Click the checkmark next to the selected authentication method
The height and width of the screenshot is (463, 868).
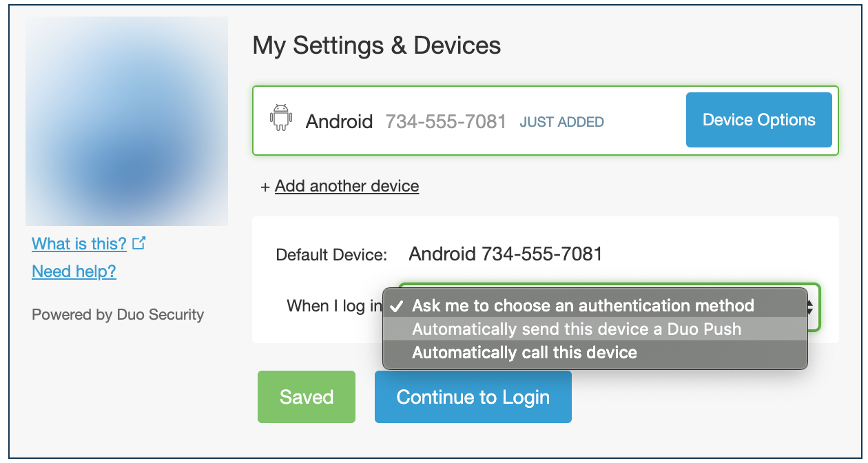pyautogui.click(x=396, y=305)
